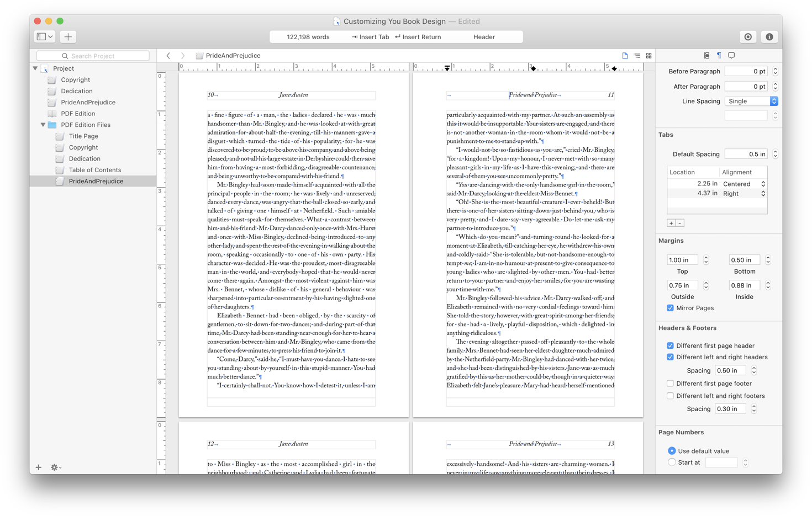Click the focus mode target icon
The image size is (812, 516).
pyautogui.click(x=748, y=37)
